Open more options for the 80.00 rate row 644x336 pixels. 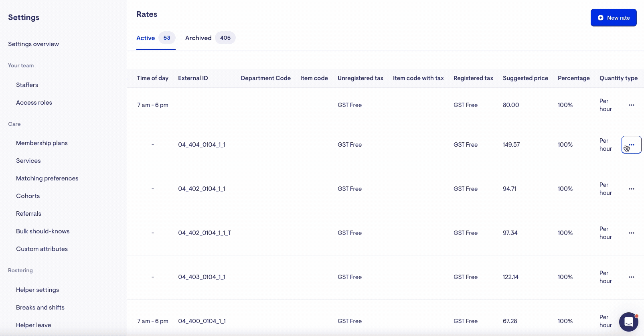pos(631,105)
